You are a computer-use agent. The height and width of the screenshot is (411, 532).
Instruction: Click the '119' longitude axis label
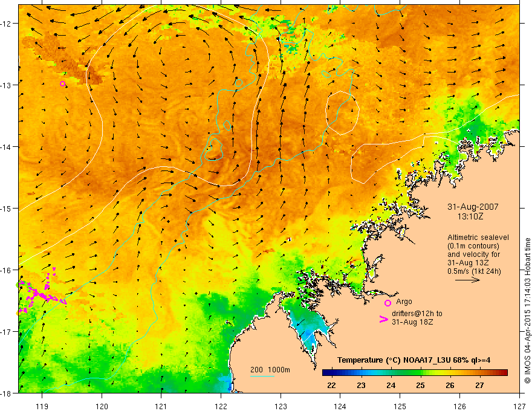click(42, 406)
